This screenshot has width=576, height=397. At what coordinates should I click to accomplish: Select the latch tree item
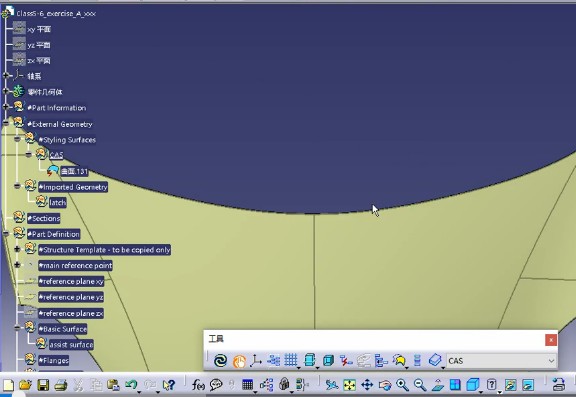[x=58, y=203]
